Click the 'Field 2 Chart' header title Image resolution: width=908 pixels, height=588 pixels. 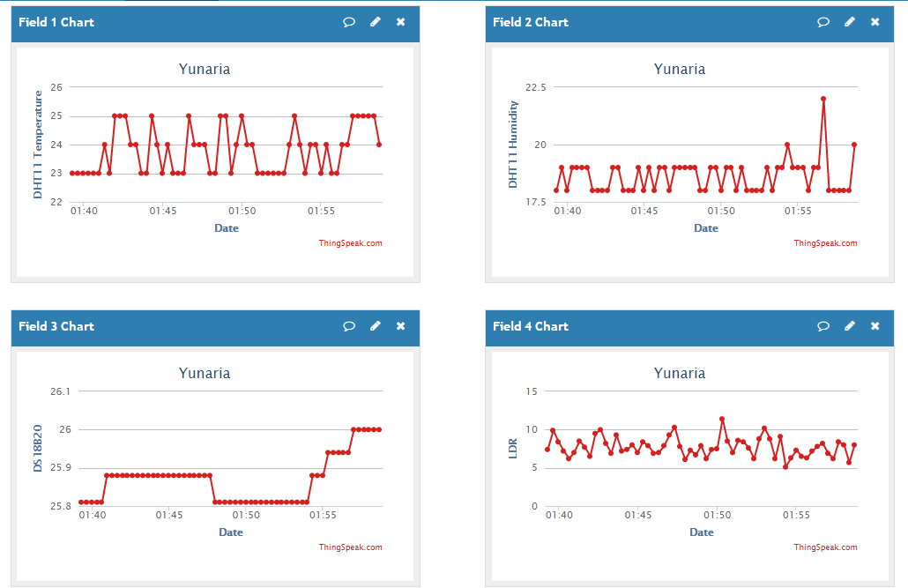[x=531, y=22]
